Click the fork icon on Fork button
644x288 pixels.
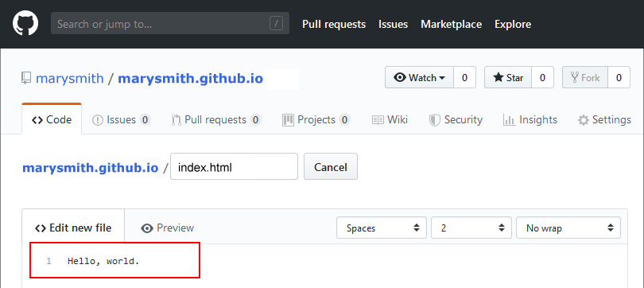pos(575,77)
